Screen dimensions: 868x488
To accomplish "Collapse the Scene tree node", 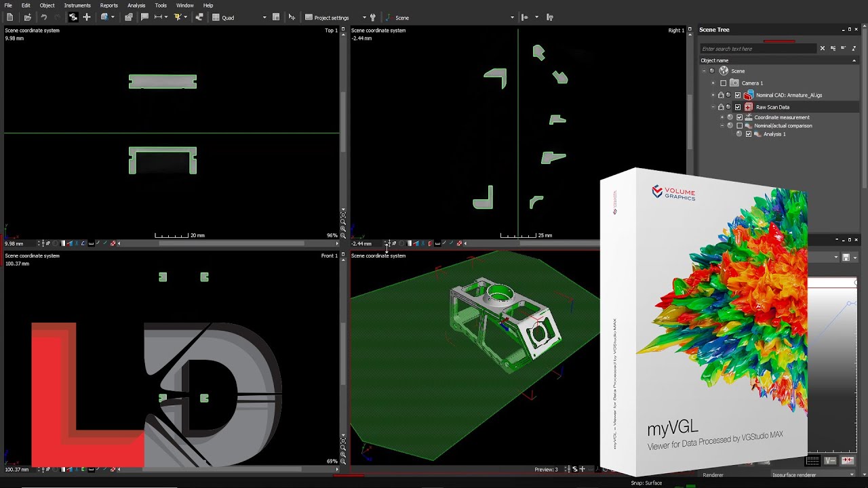I will (x=704, y=70).
